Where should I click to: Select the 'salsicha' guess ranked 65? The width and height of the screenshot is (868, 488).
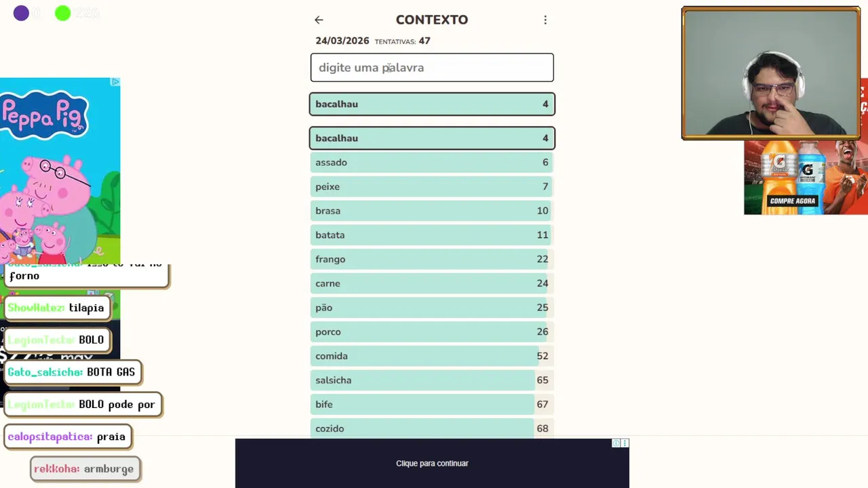click(432, 380)
